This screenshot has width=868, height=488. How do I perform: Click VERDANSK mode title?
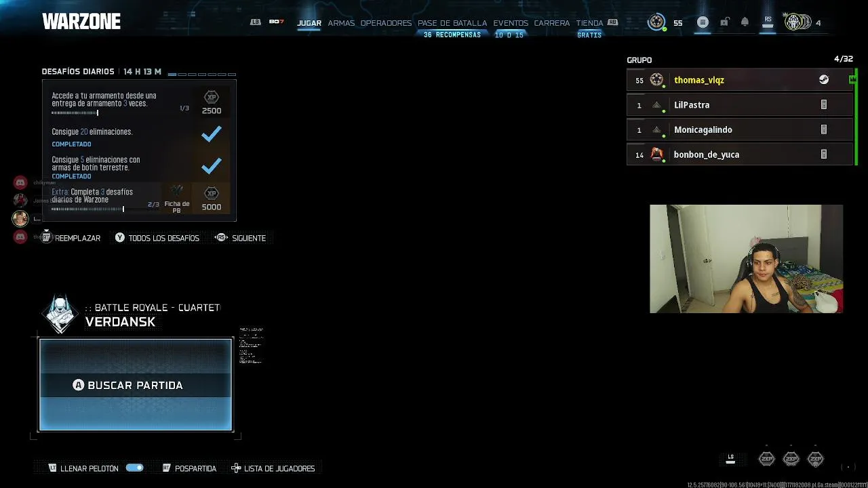click(x=121, y=322)
